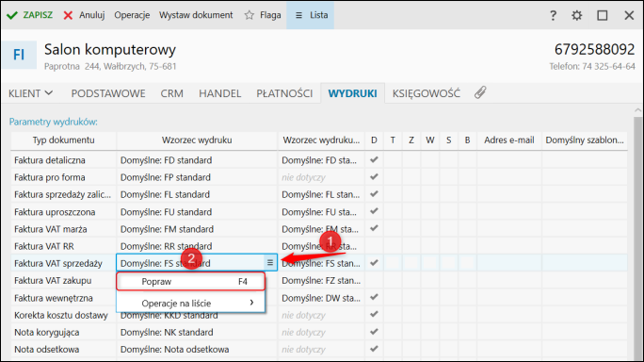
Task: Click the FI client type badge
Action: click(x=19, y=55)
